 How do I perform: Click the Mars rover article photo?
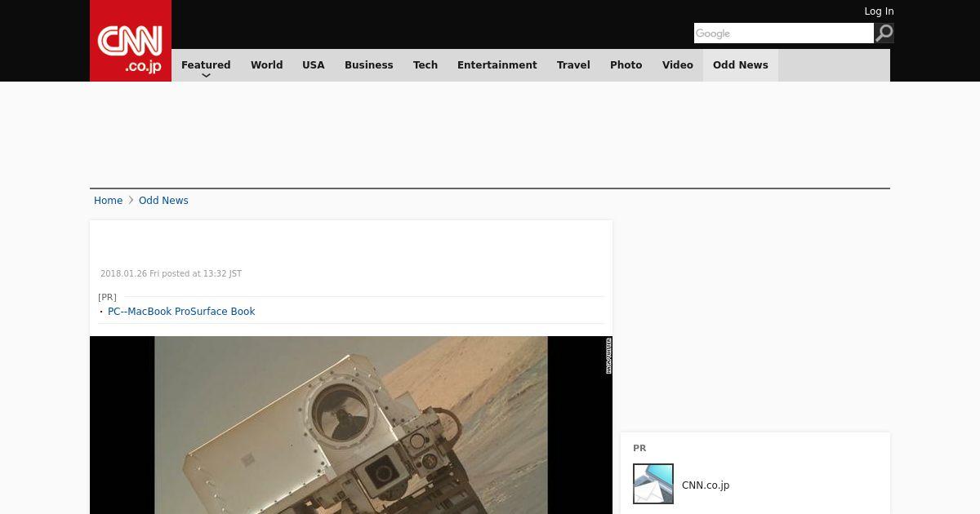click(351, 425)
